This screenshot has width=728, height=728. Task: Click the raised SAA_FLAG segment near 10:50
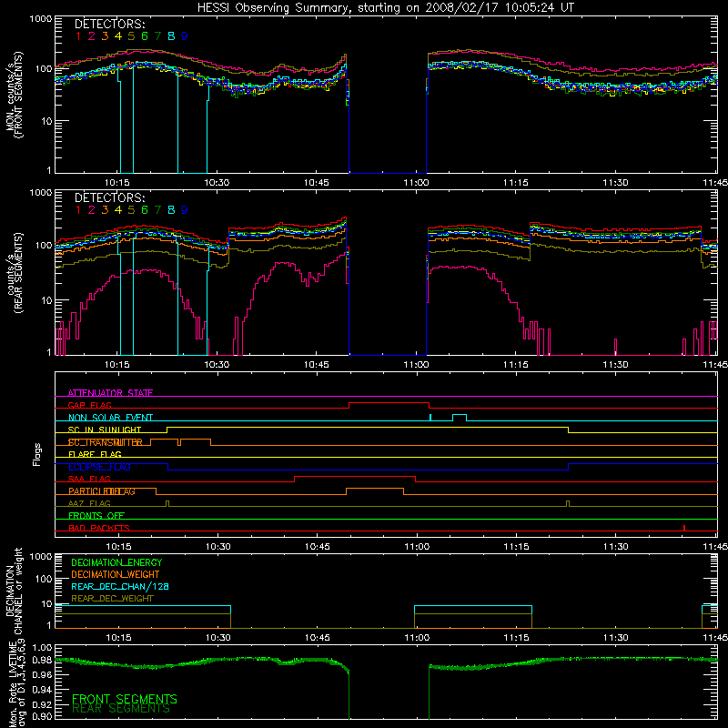click(355, 476)
